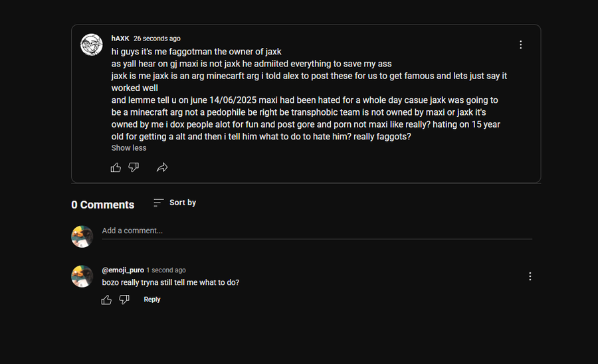Open the hAXK channel name link
Screen dimensions: 598x364
120,39
